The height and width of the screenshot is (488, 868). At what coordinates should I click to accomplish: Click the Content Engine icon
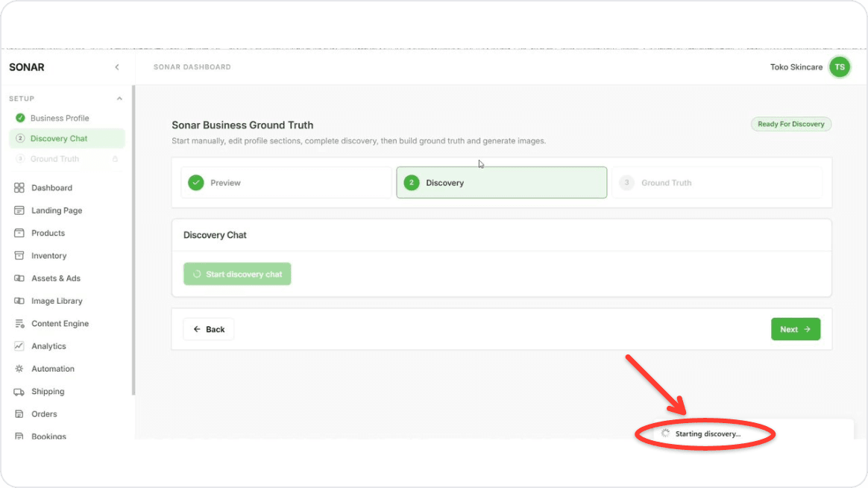19,324
